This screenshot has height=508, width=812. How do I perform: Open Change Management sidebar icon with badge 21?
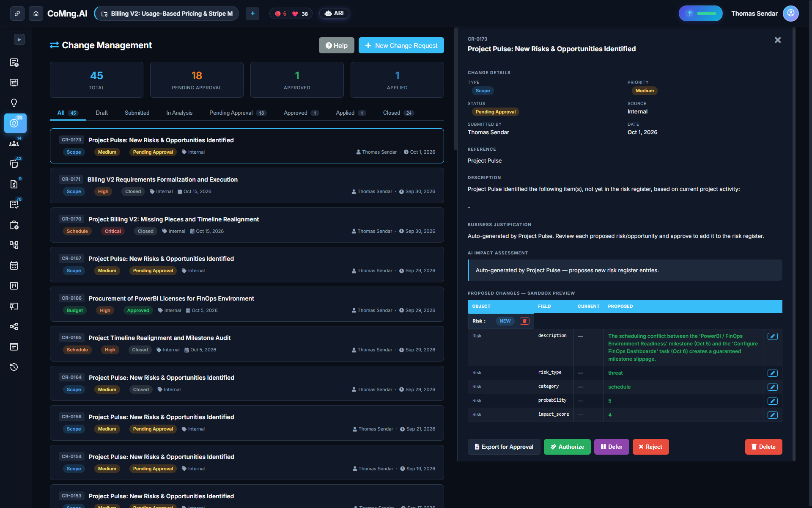15,123
